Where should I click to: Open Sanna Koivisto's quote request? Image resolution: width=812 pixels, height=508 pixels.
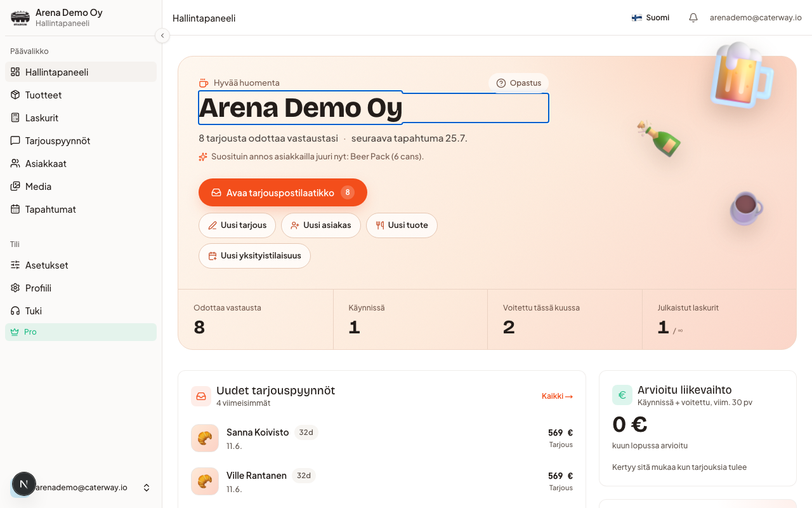[382, 438]
